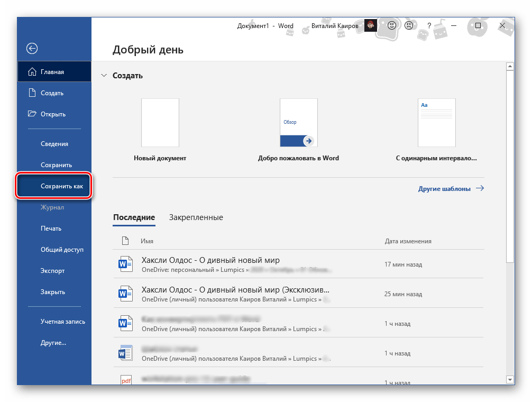This screenshot has height=402, width=532.
Task: Send a frown feedback via sad face icon
Action: [409, 25]
